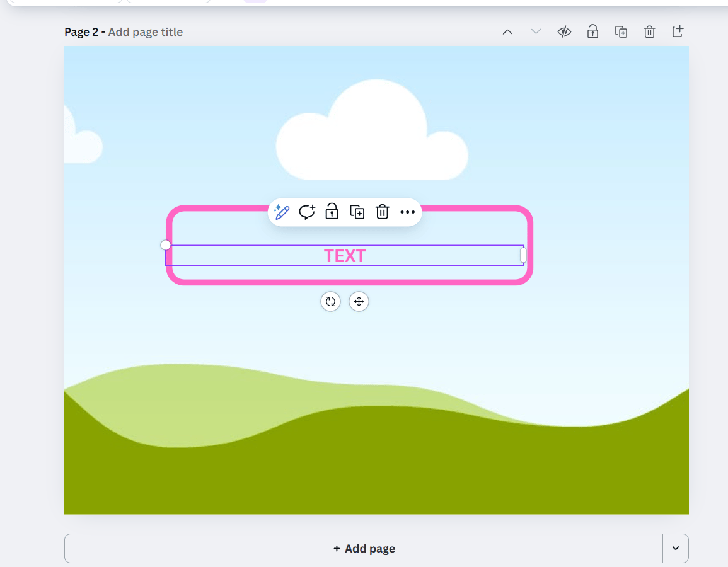Lock the selected text element

pos(332,212)
